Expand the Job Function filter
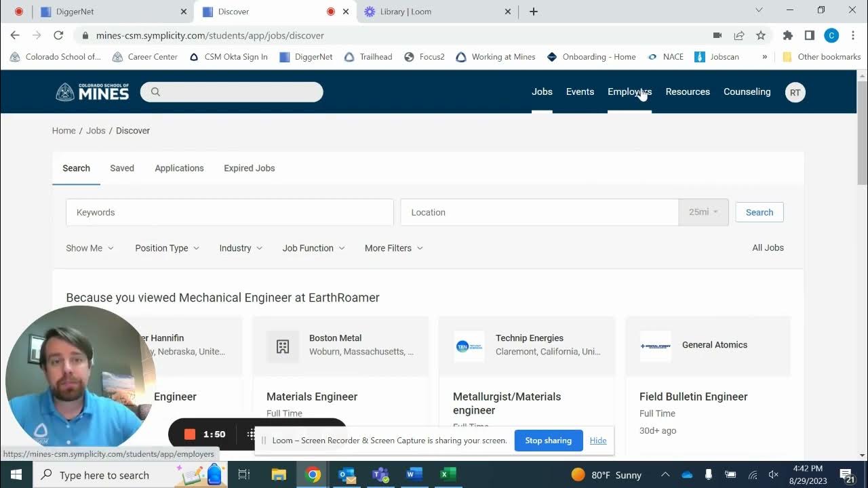Image resolution: width=868 pixels, height=488 pixels. coord(313,248)
